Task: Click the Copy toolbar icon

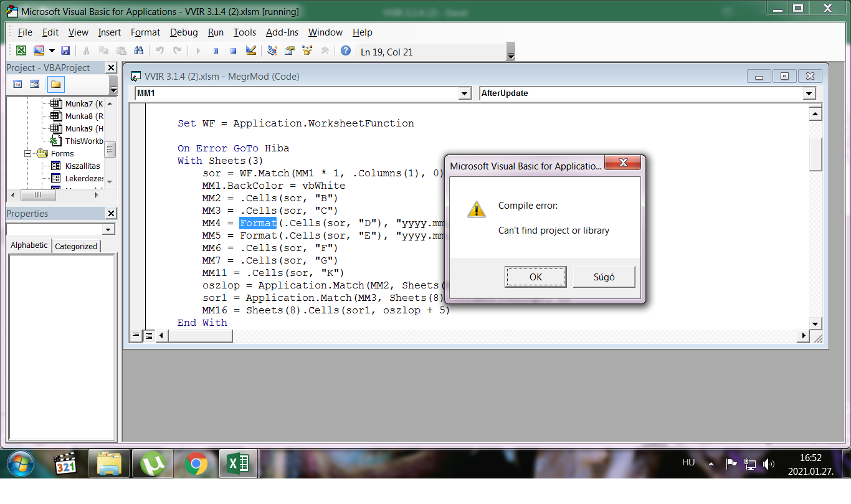Action: coord(103,51)
